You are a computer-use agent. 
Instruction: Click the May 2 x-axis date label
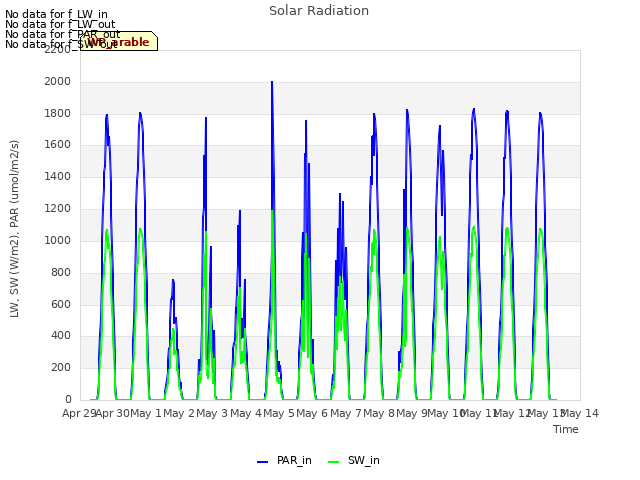178,413
